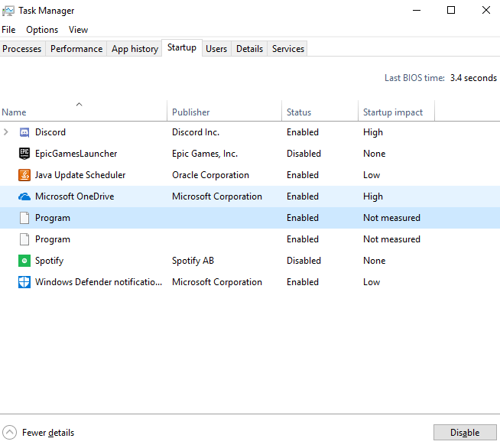Click the Epic Games, Inc. publisher cell
500x448 pixels.
pos(205,154)
